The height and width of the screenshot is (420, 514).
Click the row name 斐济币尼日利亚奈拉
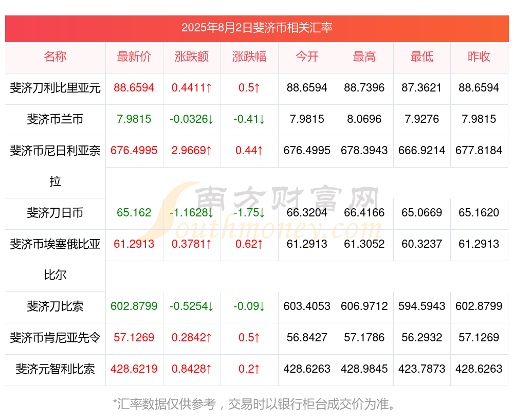tap(55, 166)
